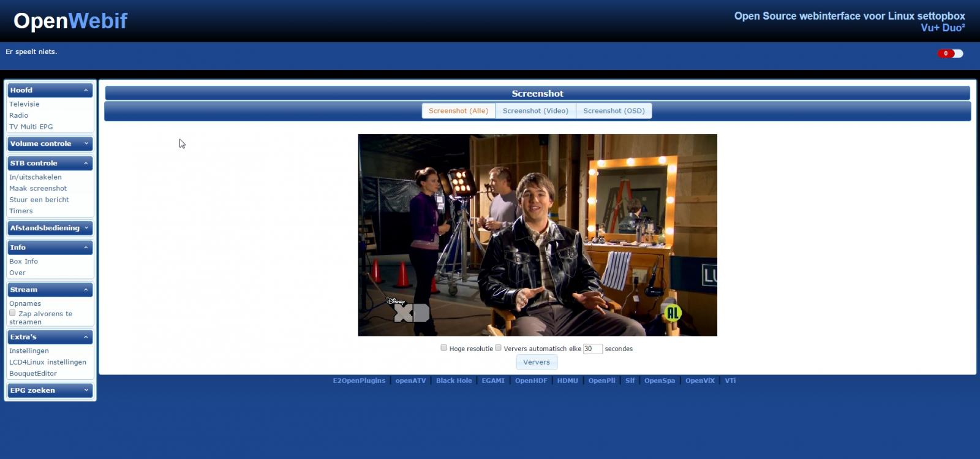Screen dimensions: 980x459
Task: Open TV Multi EPG
Action: [31, 127]
